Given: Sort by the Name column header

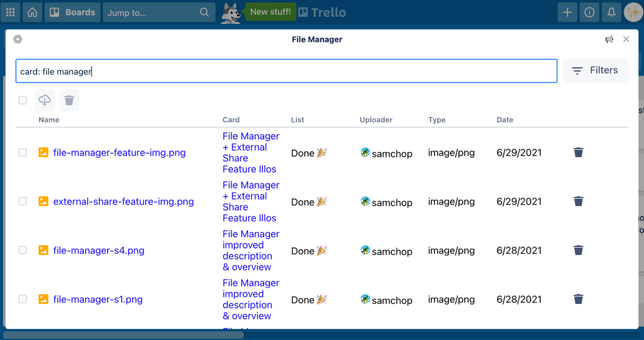Looking at the screenshot, I should click(x=49, y=120).
